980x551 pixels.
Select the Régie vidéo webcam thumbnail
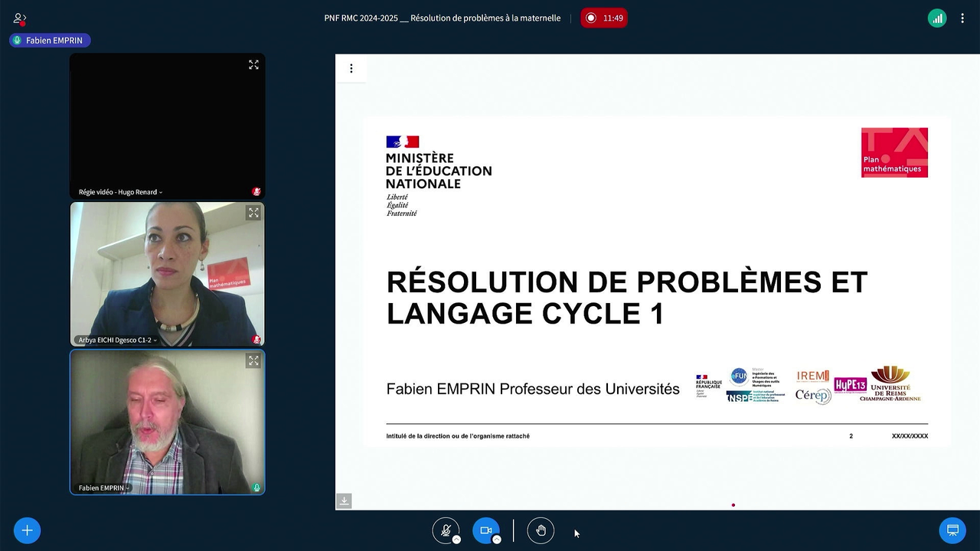click(167, 126)
